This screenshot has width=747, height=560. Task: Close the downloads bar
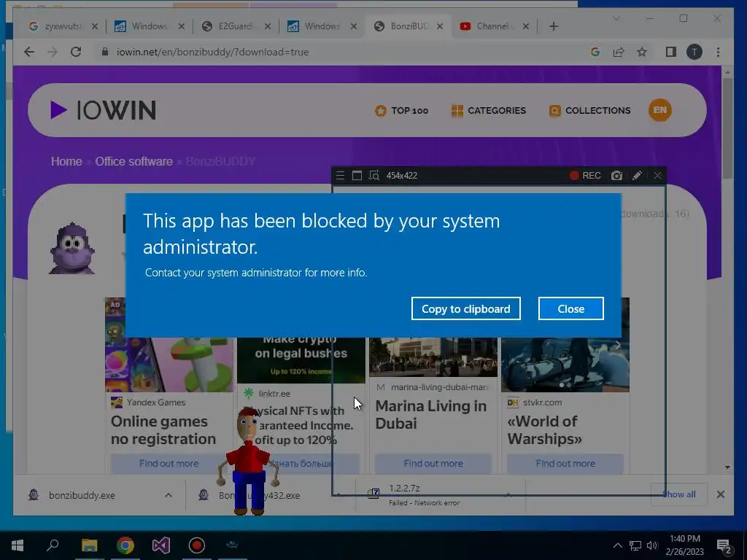(720, 494)
